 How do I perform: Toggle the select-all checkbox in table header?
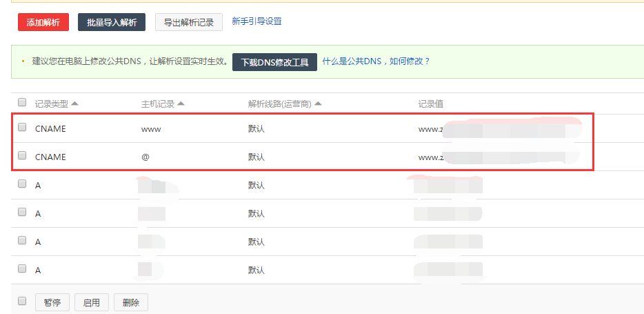click(x=22, y=103)
